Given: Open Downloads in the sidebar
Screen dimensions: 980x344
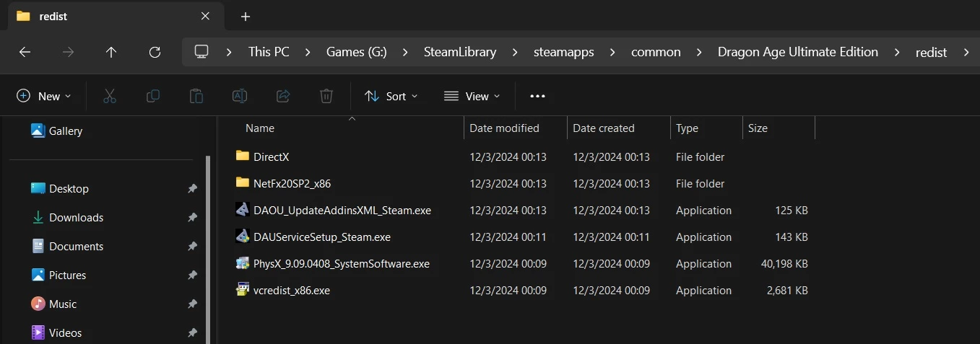Looking at the screenshot, I should [67, 217].
